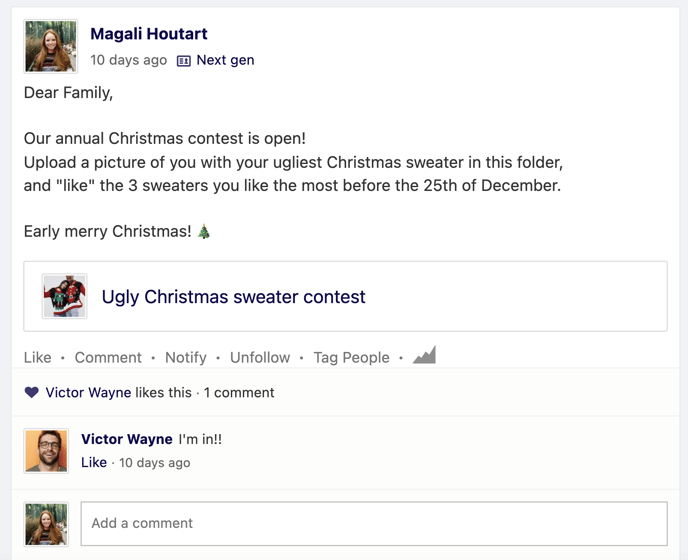The height and width of the screenshot is (560, 688).
Task: Focus the Add a comment field
Action: [x=374, y=524]
